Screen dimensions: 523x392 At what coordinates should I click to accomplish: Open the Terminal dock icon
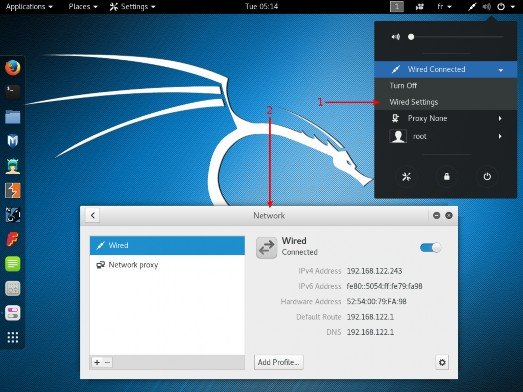(x=13, y=91)
